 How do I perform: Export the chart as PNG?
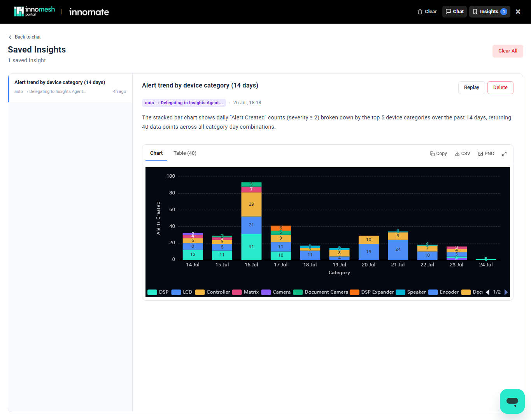[x=486, y=154]
